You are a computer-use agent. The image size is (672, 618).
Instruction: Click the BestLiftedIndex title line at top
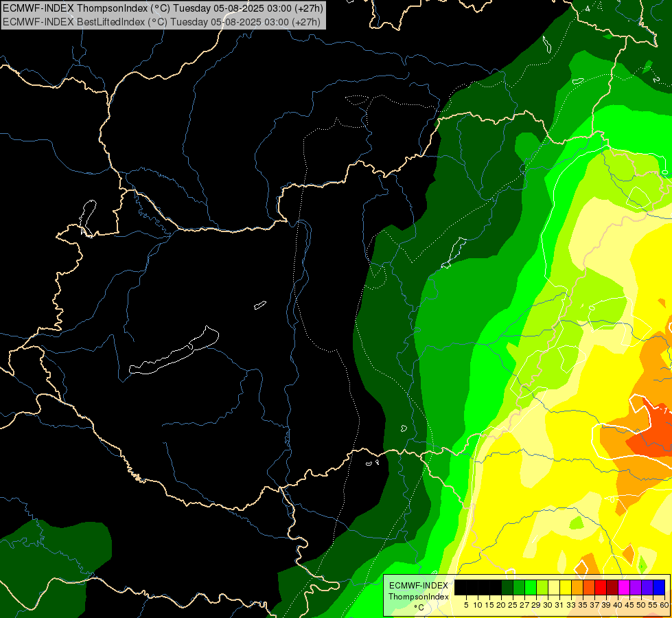pyautogui.click(x=161, y=21)
